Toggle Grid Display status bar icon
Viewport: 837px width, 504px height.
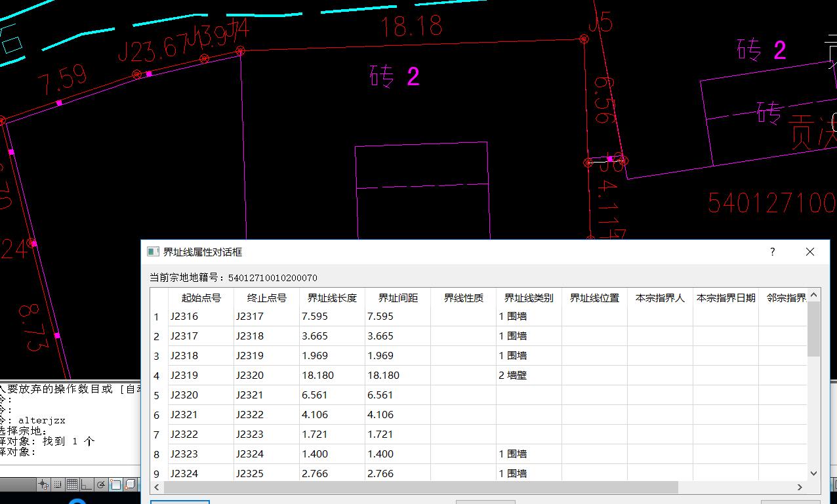point(72,484)
